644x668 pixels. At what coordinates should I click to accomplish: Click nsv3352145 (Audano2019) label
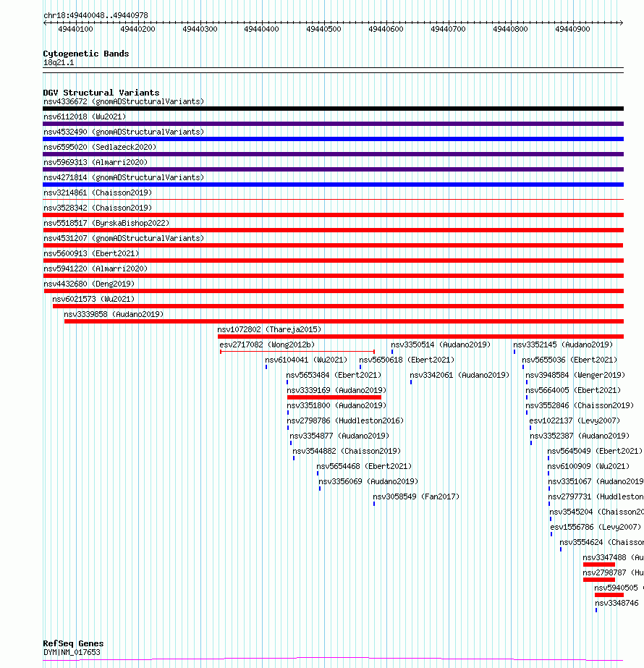point(563,344)
